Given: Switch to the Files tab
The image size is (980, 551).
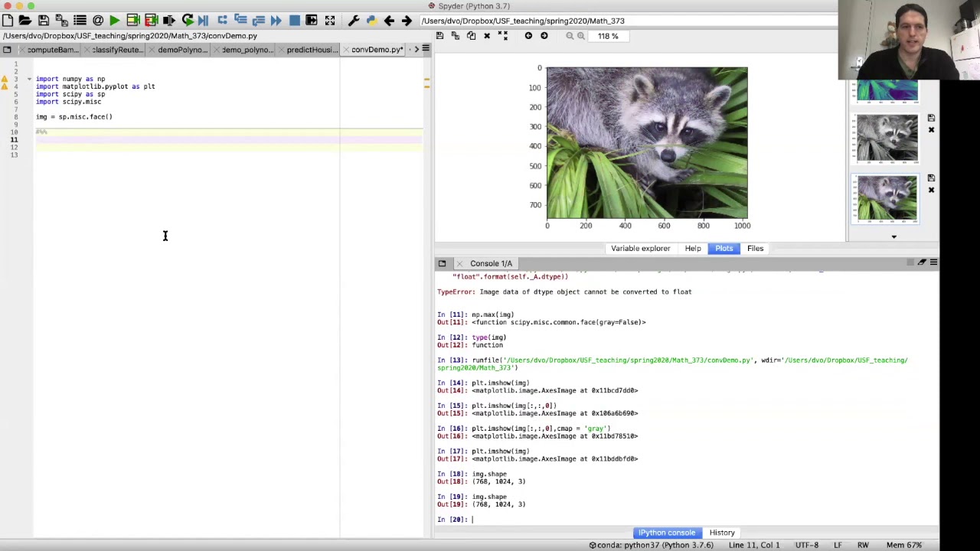Looking at the screenshot, I should [756, 249].
